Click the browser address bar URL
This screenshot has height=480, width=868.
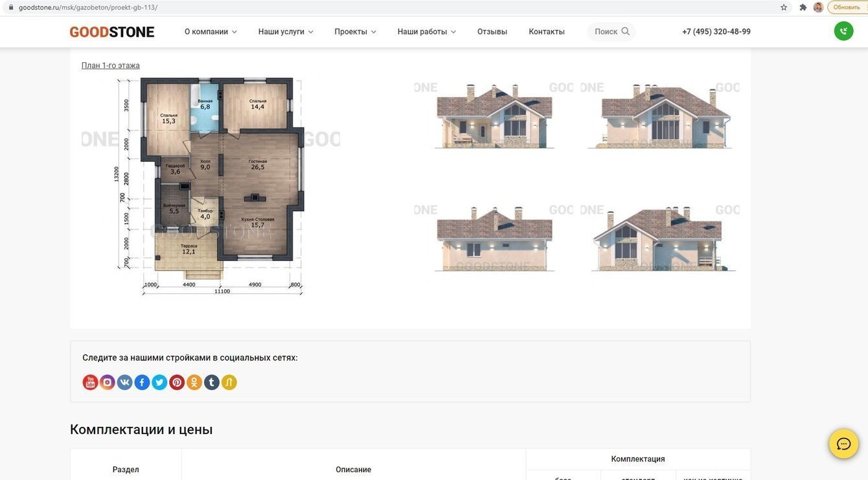click(x=88, y=7)
